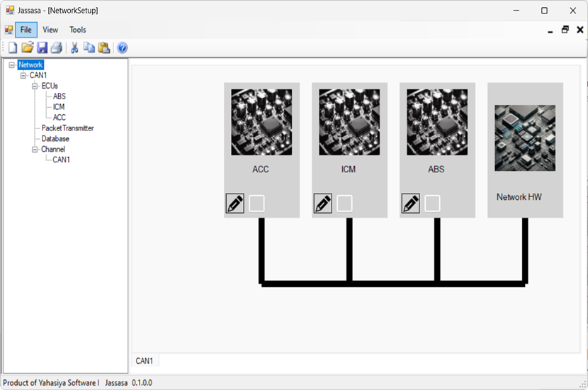Click 'Product of Yahasiya Software' status text
The image size is (588, 390).
tap(49, 383)
